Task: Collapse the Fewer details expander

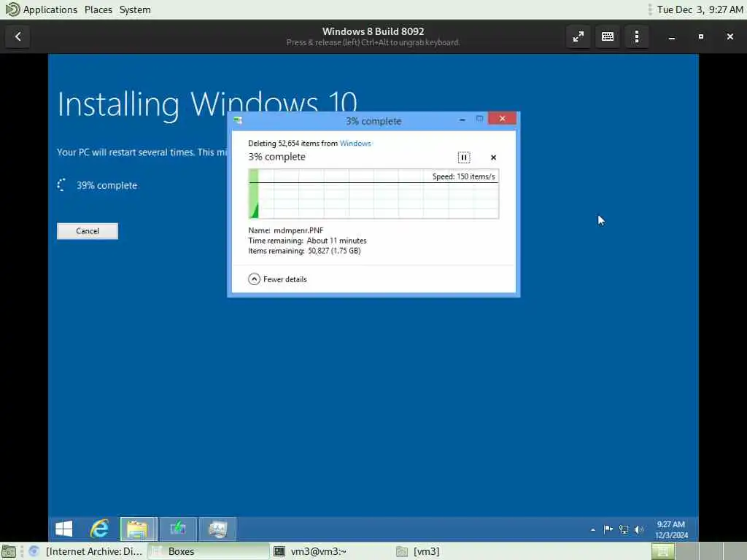Action: [x=277, y=279]
